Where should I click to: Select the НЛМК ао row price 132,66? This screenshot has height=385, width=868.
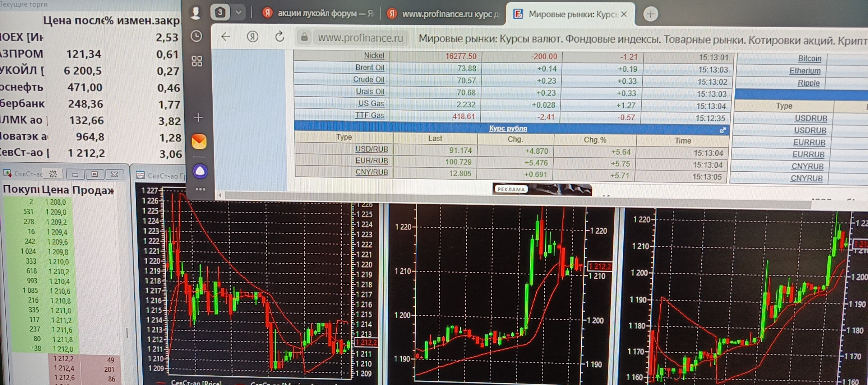[x=87, y=120]
